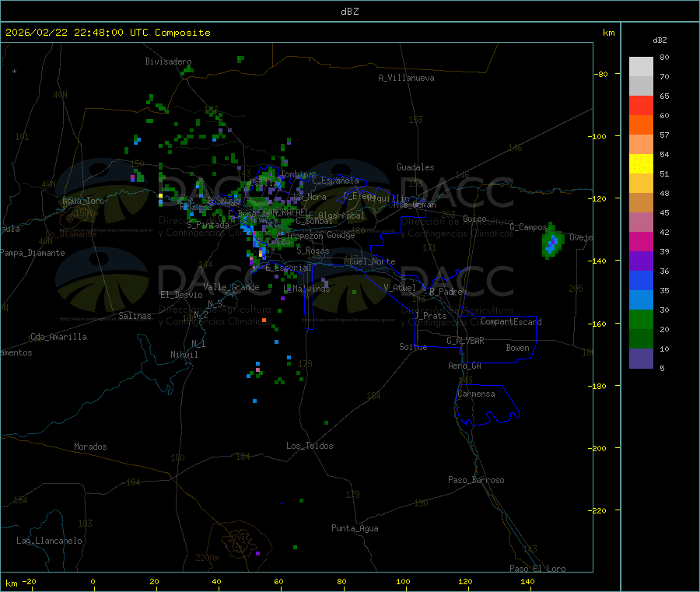This screenshot has height=592, width=700.
Task: Click the CompantEscard label
Action: point(511,321)
